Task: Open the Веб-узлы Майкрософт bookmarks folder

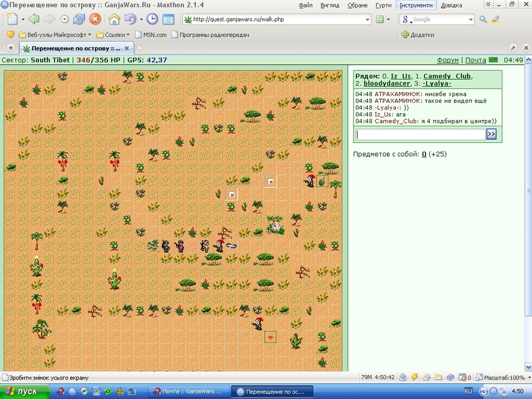Action: point(55,34)
